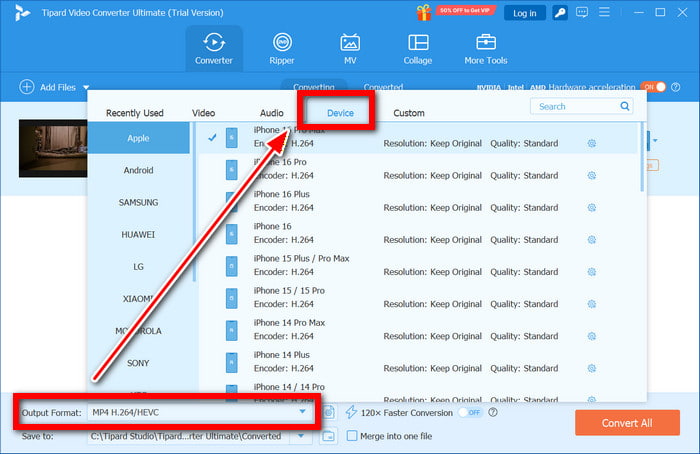Select the Custom format tab
700x454 pixels.
[x=408, y=113]
